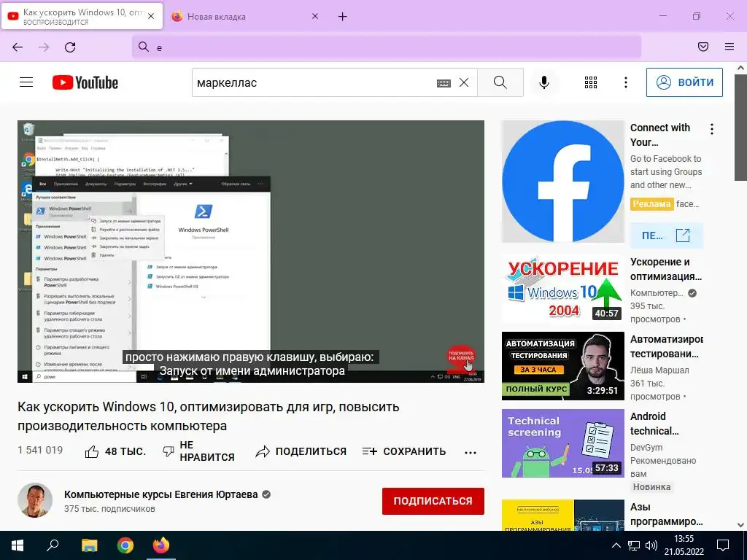
Task: Open Firefox application menu
Action: tap(729, 47)
